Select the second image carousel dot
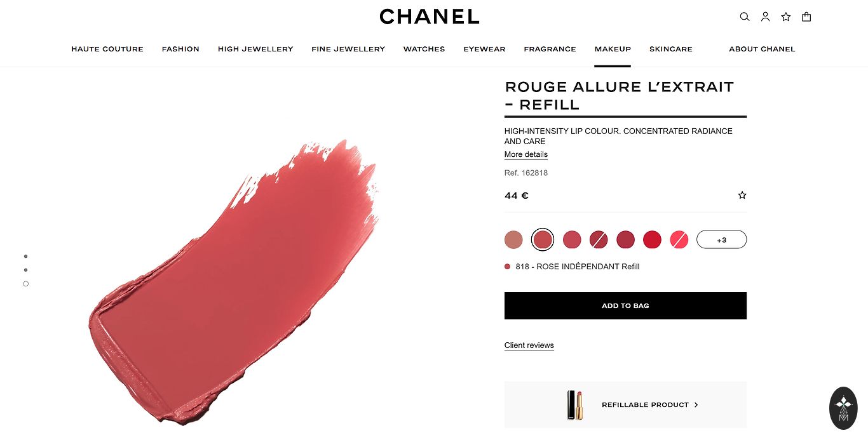Viewport: 868px width, 440px height. point(25,270)
